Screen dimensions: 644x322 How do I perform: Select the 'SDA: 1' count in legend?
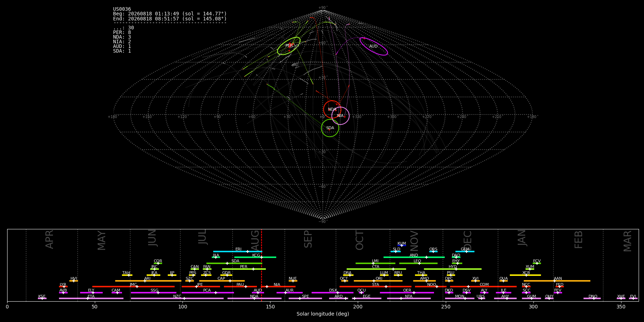(x=122, y=51)
